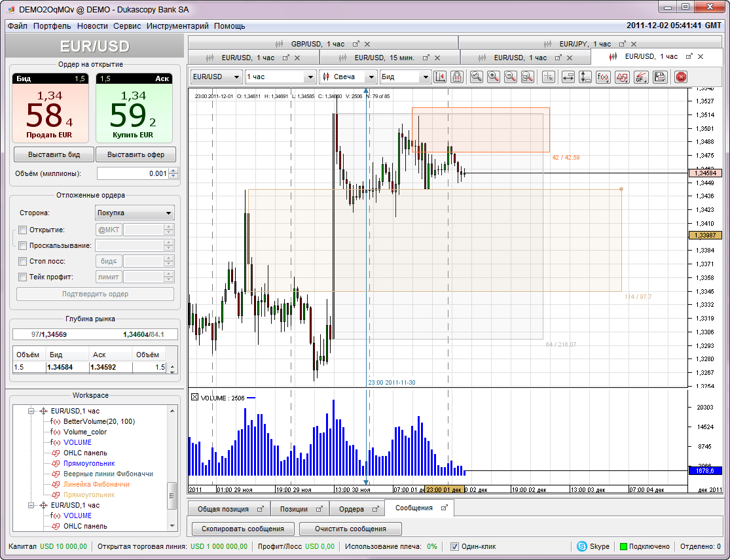Switch to the Позиции tab
730x560 pixels.
[x=301, y=509]
